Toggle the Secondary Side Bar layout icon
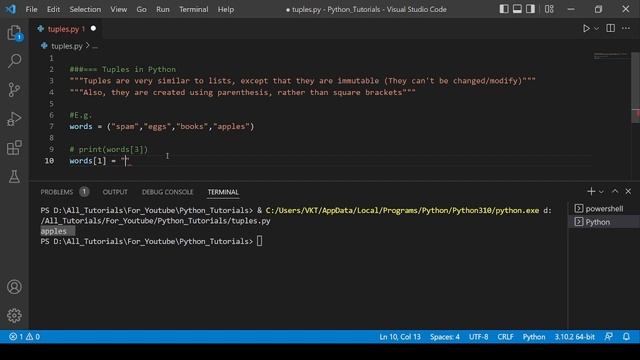This screenshot has width=640, height=360. (x=530, y=9)
